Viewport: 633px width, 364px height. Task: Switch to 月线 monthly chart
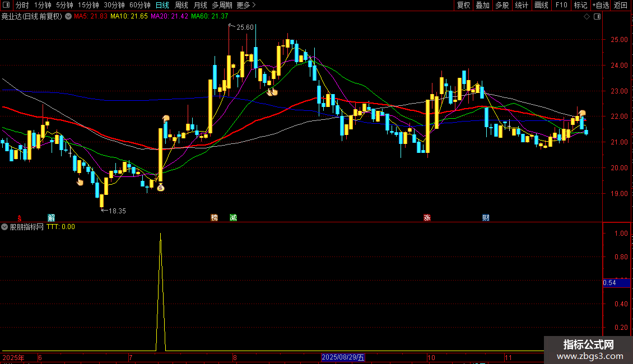click(200, 5)
